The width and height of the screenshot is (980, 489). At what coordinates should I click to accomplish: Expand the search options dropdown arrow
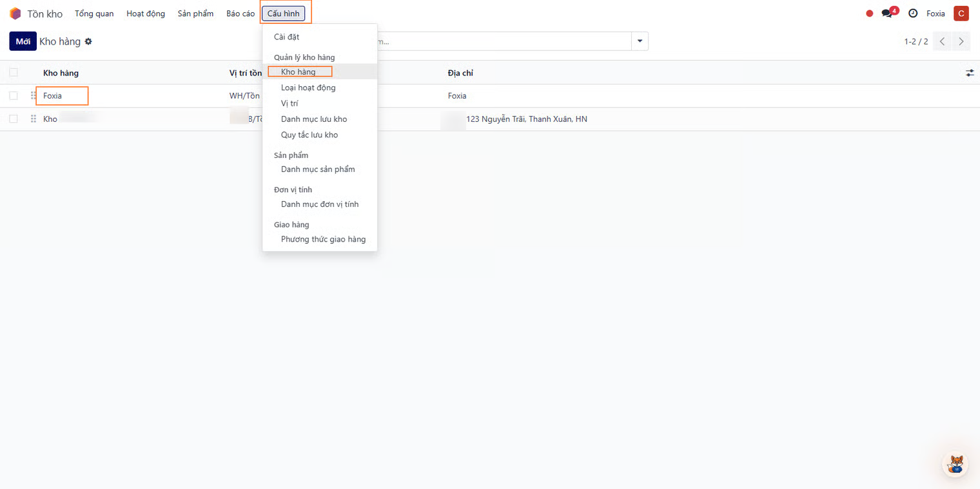pos(640,41)
